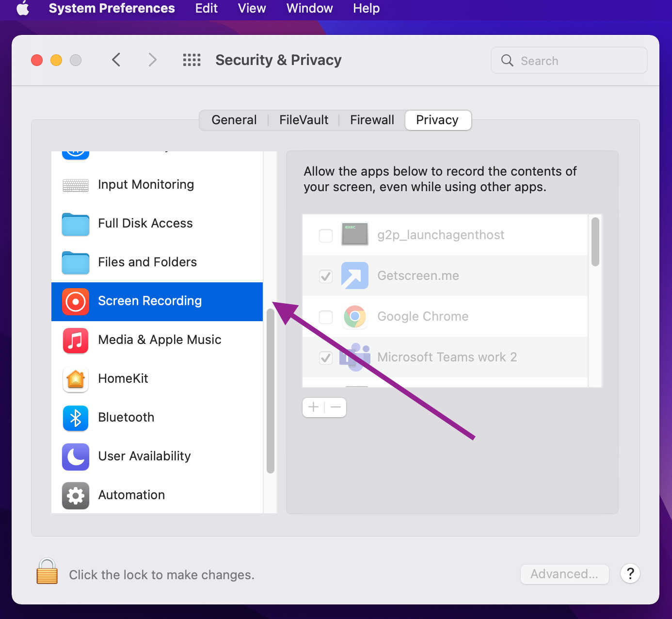Open help with question mark button
The image size is (672, 619).
point(630,574)
